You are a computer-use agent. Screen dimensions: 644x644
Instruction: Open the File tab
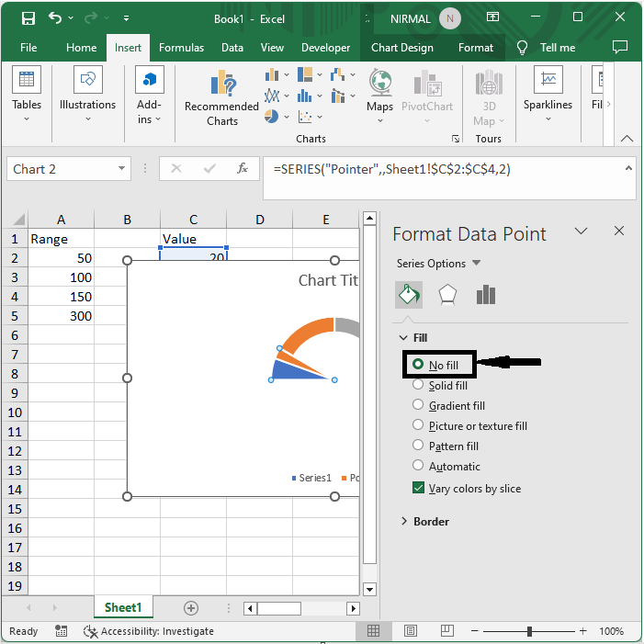[x=28, y=48]
